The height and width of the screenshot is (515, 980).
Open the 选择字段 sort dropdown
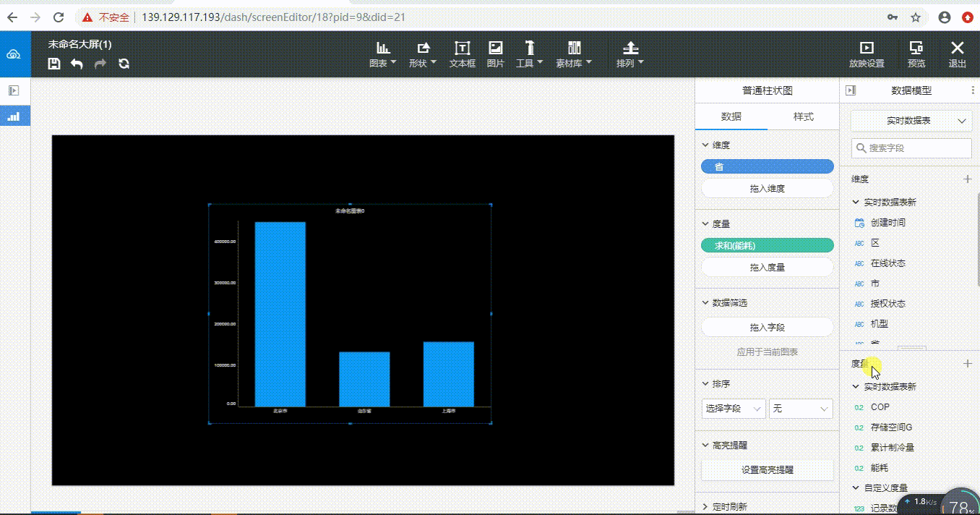(x=734, y=409)
